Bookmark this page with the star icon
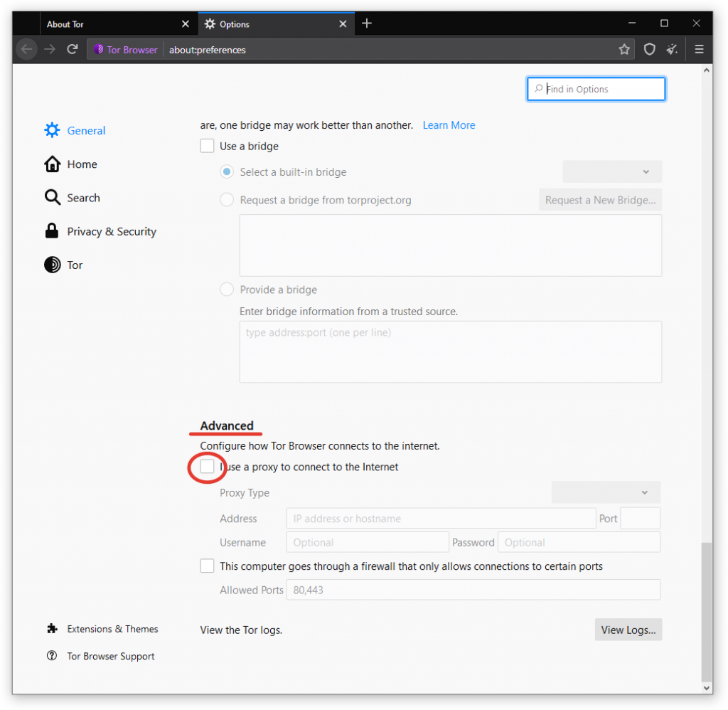Image resolution: width=728 pixels, height=710 pixels. pos(624,49)
